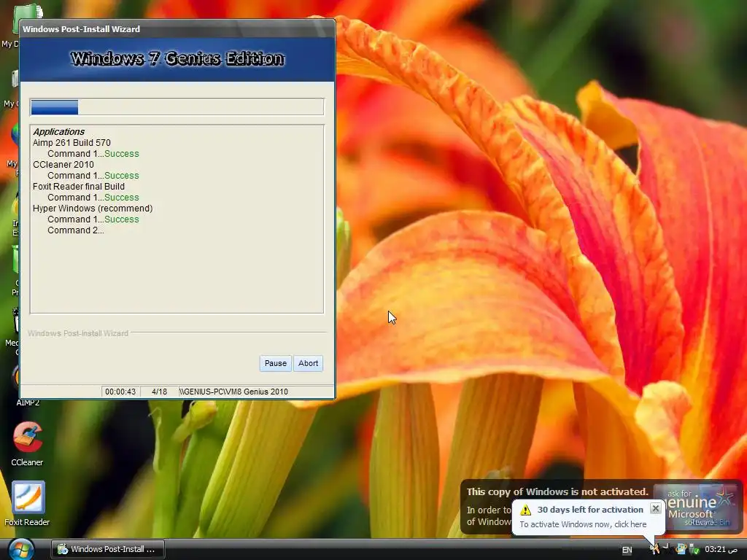747x560 pixels.
Task: Click 'Command 2...' line under Hyper Windows
Action: [x=75, y=230]
